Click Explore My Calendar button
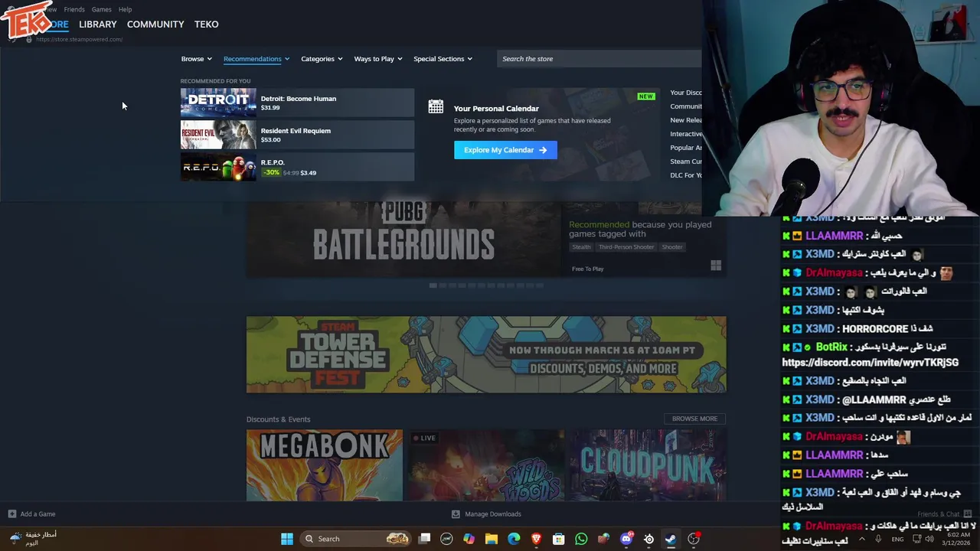This screenshot has height=551, width=980. coord(505,150)
